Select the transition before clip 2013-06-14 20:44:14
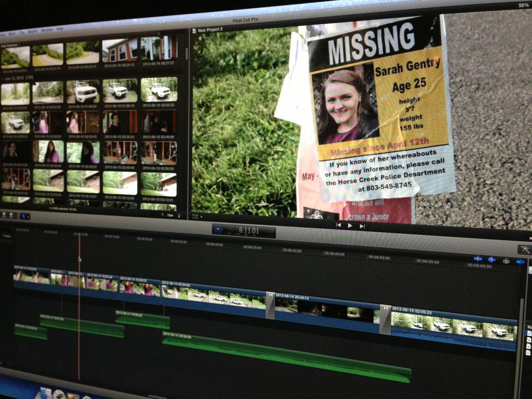Image resolution: width=532 pixels, height=399 pixels. coord(270,305)
